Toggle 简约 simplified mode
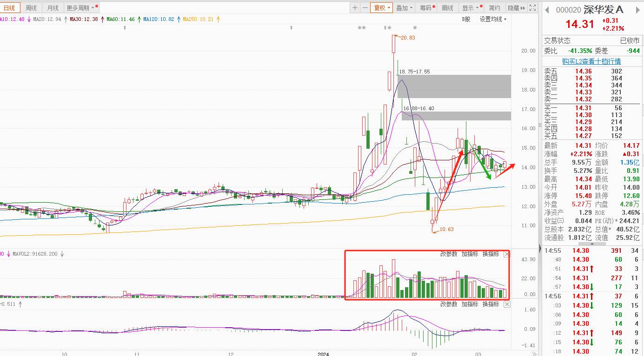Image resolution: width=644 pixels, height=356 pixels. tap(494, 8)
